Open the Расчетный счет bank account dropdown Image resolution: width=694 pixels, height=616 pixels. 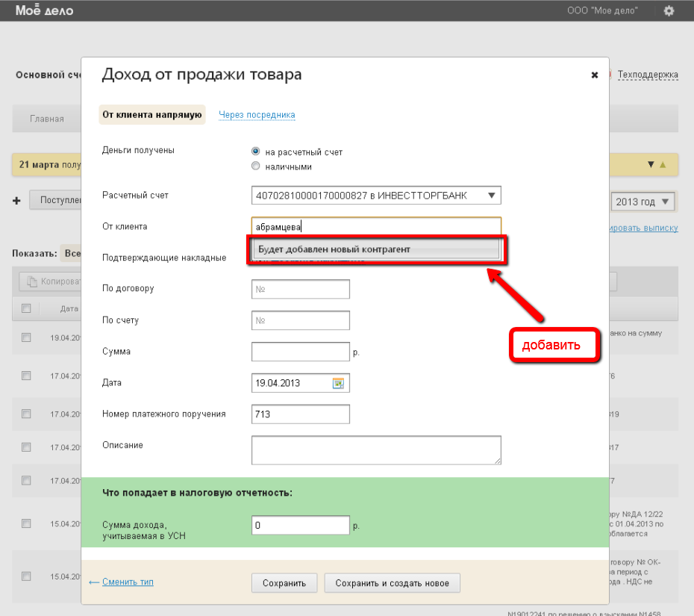point(376,196)
